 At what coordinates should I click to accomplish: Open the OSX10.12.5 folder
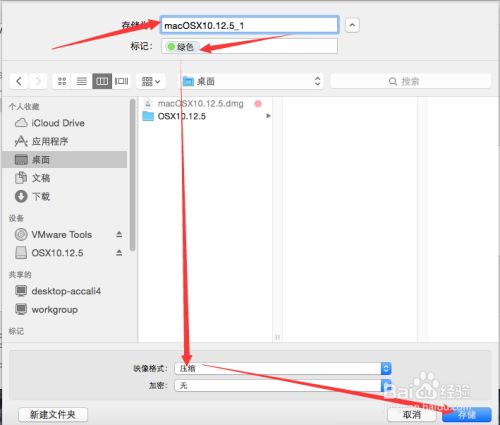pos(182,116)
